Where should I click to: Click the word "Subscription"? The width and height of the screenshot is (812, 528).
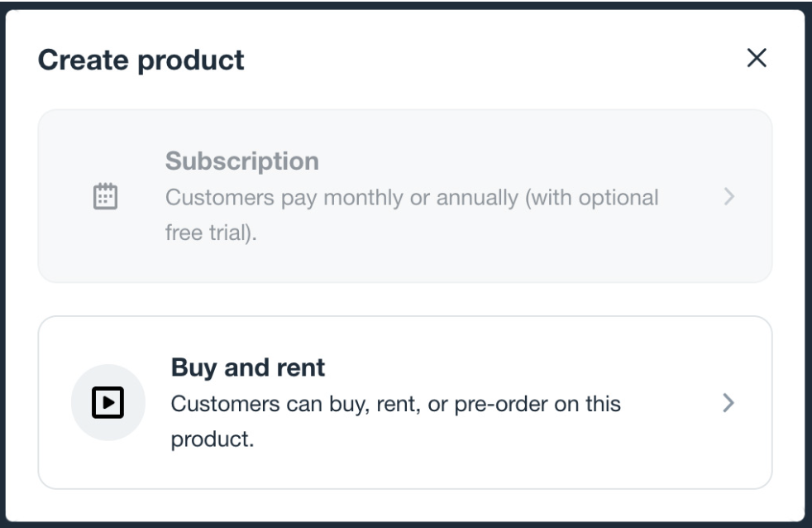coord(241,161)
